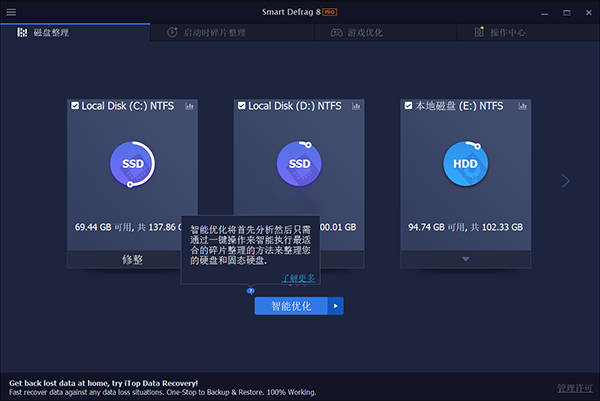Image resolution: width=600 pixels, height=401 pixels.
Task: Uncheck the Local Disk (D:) checkbox
Action: click(241, 105)
